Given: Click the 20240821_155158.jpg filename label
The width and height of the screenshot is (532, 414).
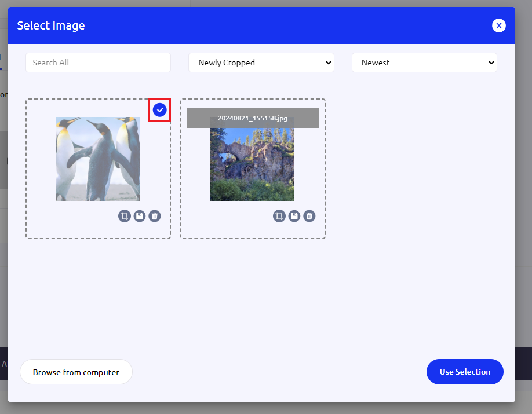Looking at the screenshot, I should [x=252, y=118].
